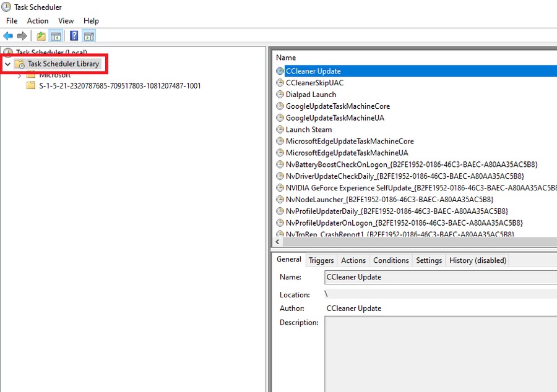Select the GoogleUpdateTaskMachineCore task
This screenshot has width=557, height=392.
tap(337, 106)
